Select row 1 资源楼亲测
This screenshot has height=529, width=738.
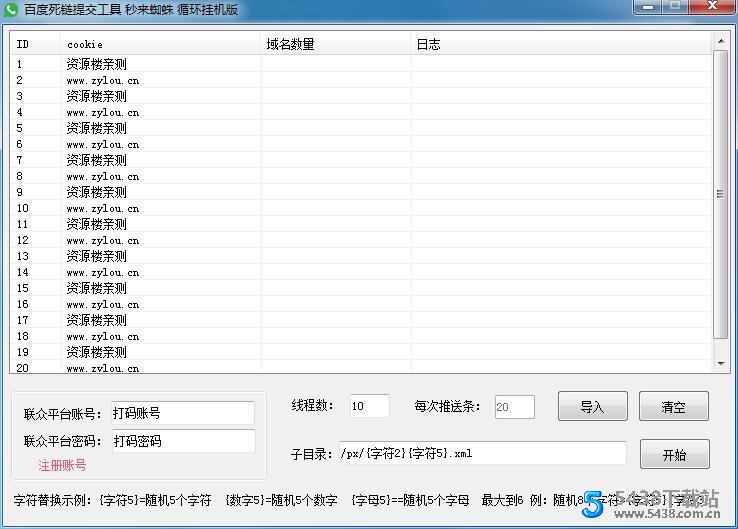361,64
